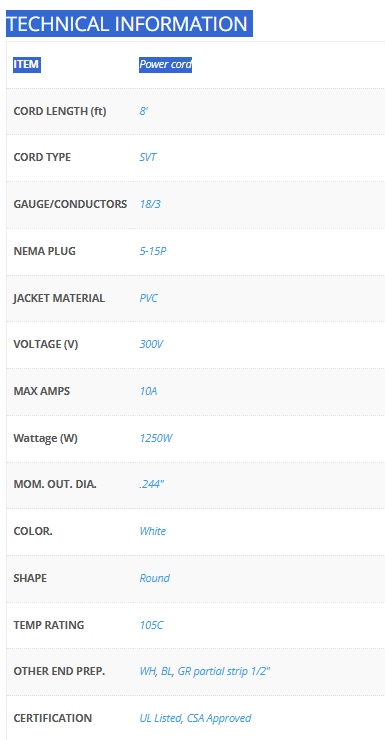
Task: Click the GAUGE/CONDUCTORS row label
Action: tap(70, 204)
